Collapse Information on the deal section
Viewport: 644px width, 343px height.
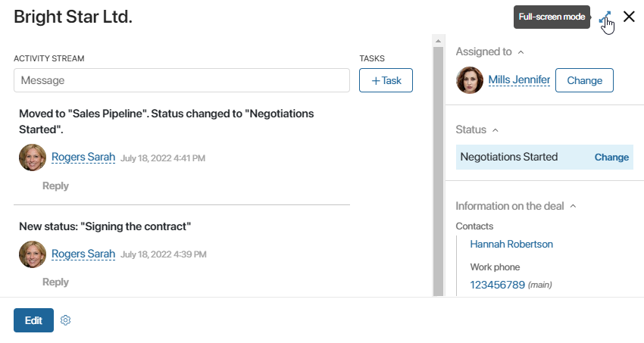(573, 206)
